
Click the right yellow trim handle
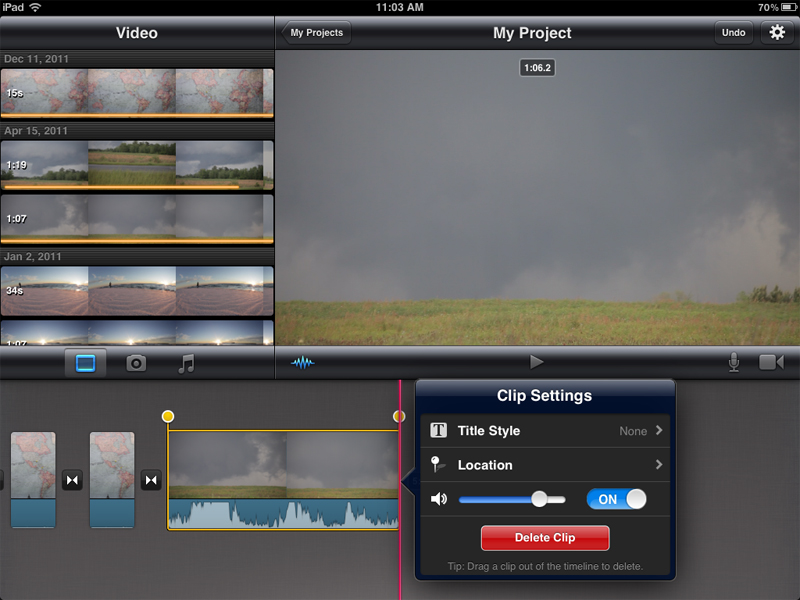tap(399, 416)
